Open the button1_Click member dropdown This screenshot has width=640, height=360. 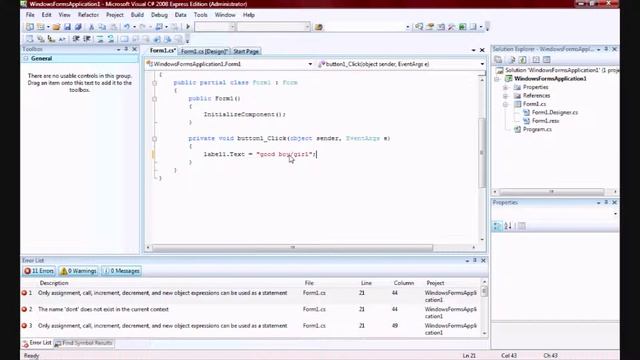click(482, 64)
